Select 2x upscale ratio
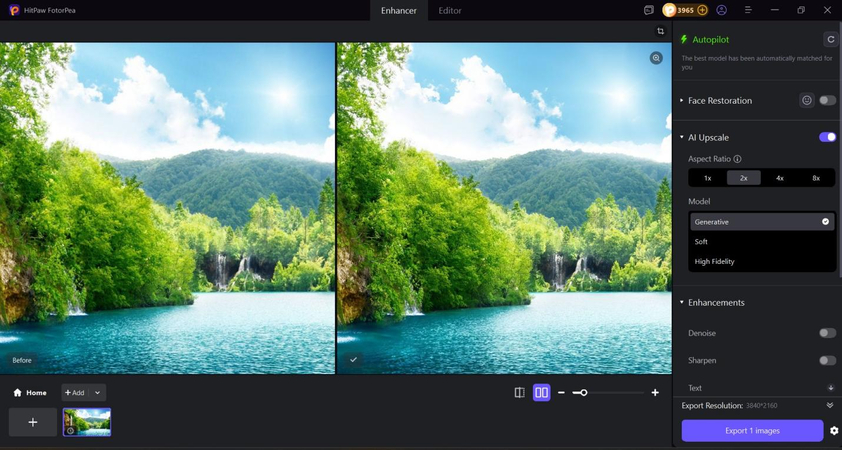The height and width of the screenshot is (450, 842). coord(744,178)
